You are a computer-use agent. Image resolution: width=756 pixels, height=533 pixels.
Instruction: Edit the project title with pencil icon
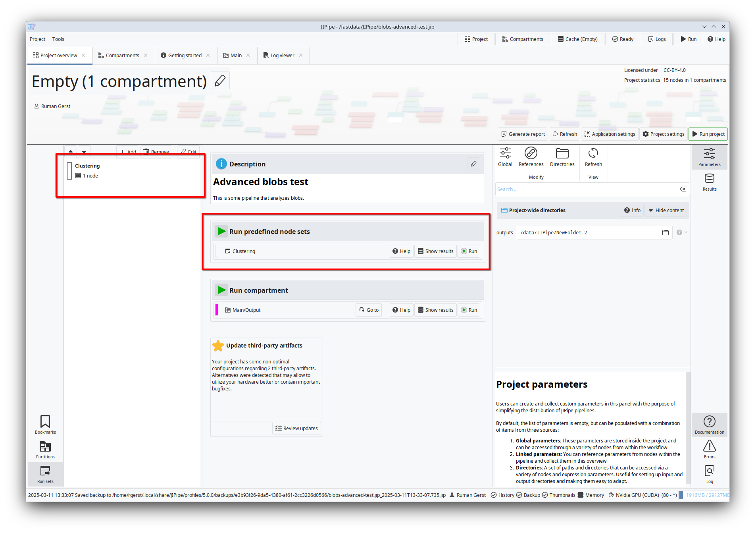(x=220, y=81)
